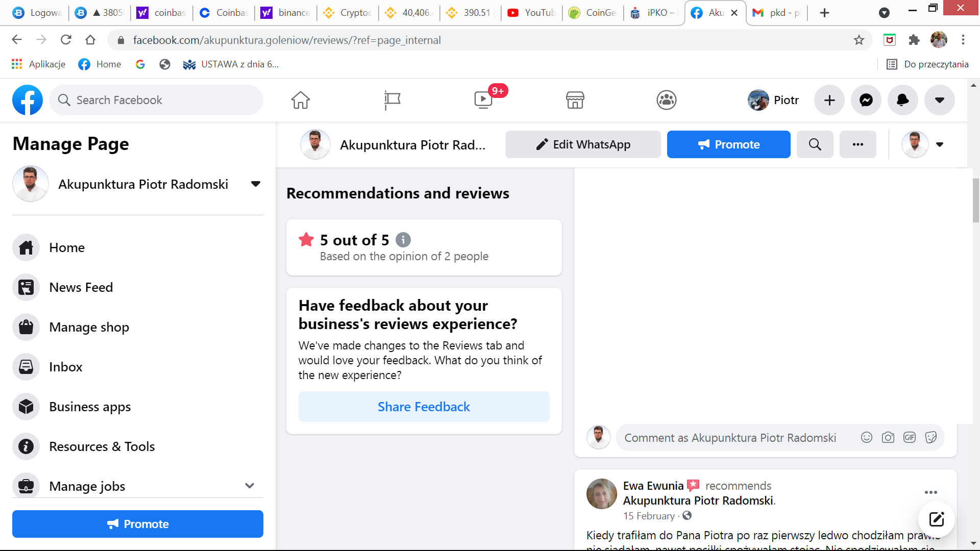The height and width of the screenshot is (551, 980).
Task: Open the notifications bell
Action: tap(903, 100)
